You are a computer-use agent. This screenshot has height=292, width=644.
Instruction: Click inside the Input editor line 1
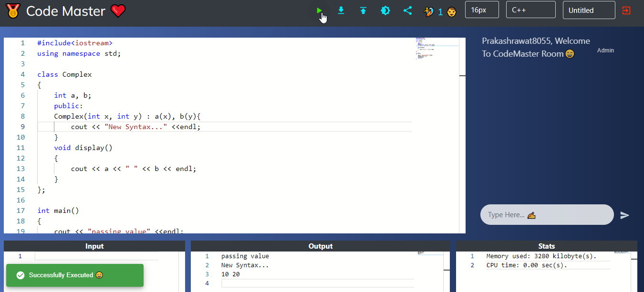[x=96, y=256]
